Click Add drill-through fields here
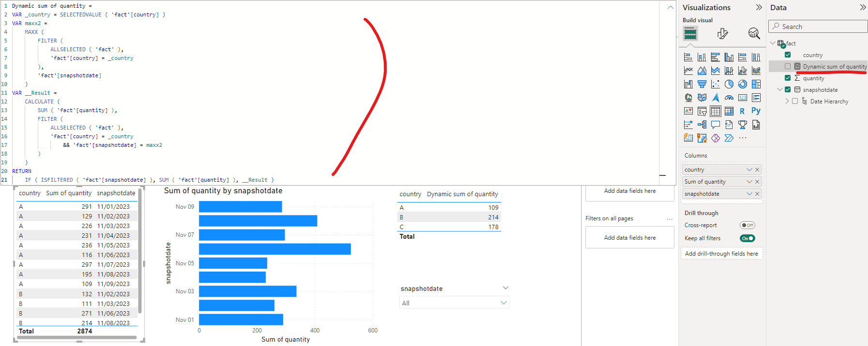 point(721,254)
